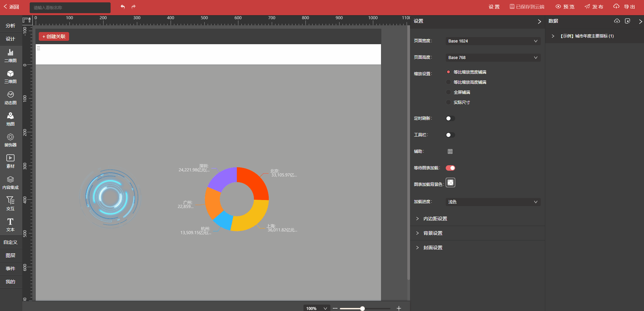Screen dimensions: 644x311
Task: Expand the 背景设置 section
Action: tap(433, 233)
